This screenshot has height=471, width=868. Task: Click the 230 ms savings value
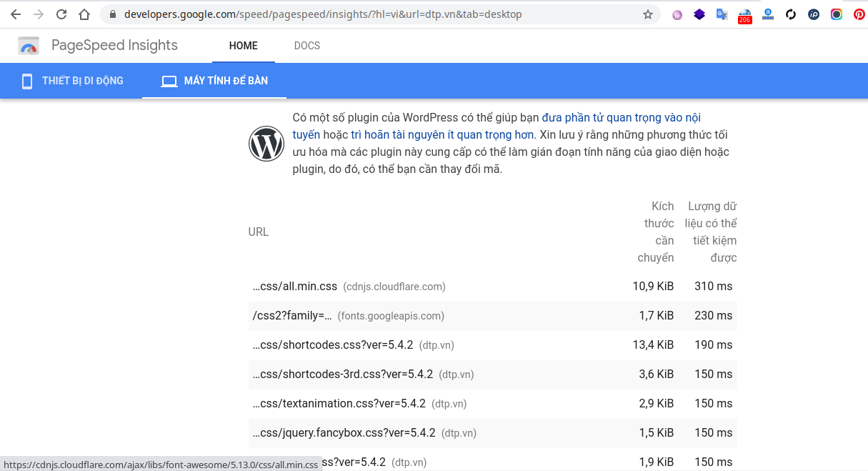click(714, 315)
